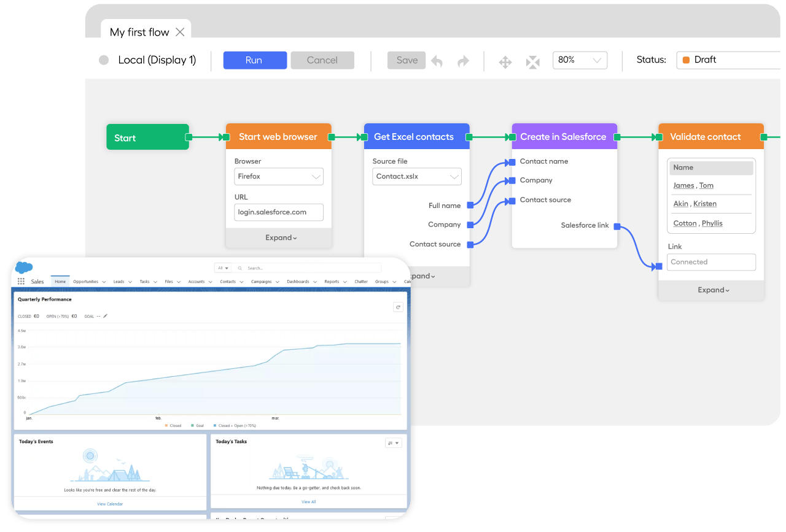Viewport: 786px width, 532px height.
Task: Select the Start web browser node header
Action: [279, 137]
